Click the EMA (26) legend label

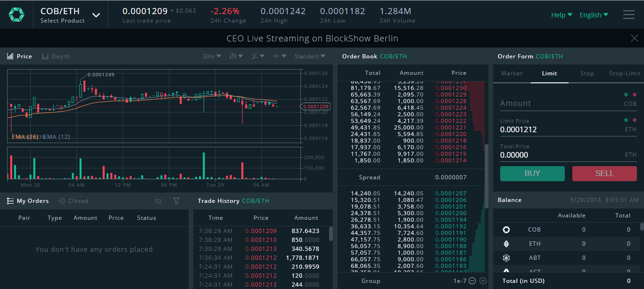coord(25,137)
